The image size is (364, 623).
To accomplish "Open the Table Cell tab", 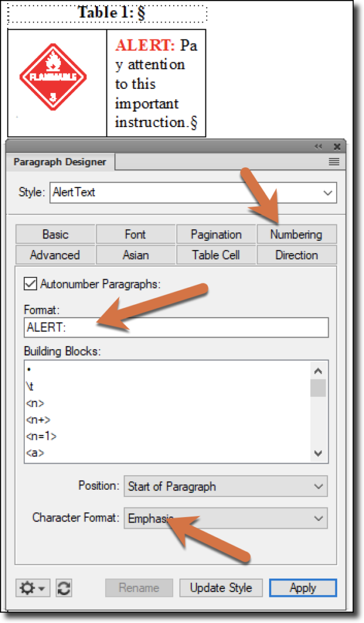I will [216, 255].
